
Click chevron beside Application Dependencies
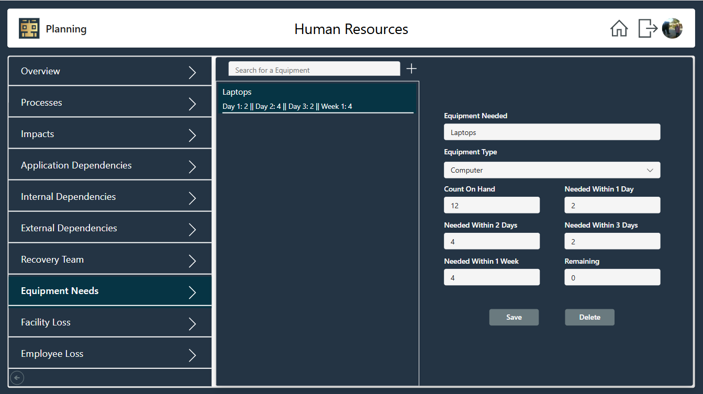tap(192, 166)
